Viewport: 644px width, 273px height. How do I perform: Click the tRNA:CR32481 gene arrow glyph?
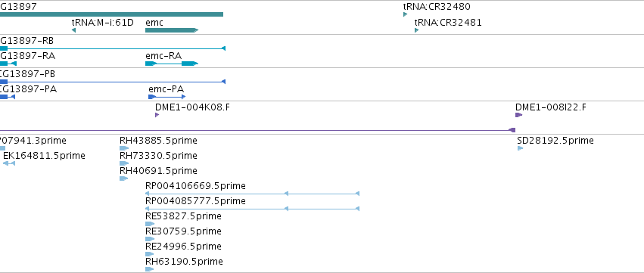coord(416,30)
